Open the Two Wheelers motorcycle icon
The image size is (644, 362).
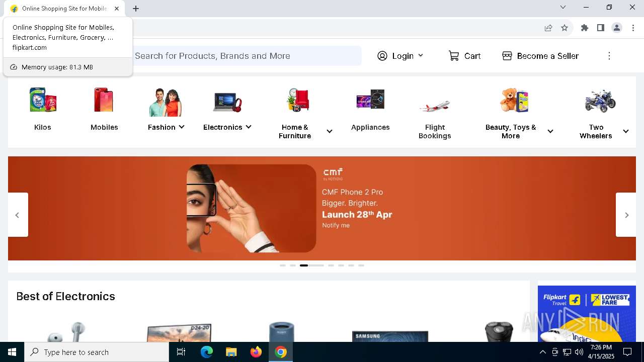coord(600,101)
